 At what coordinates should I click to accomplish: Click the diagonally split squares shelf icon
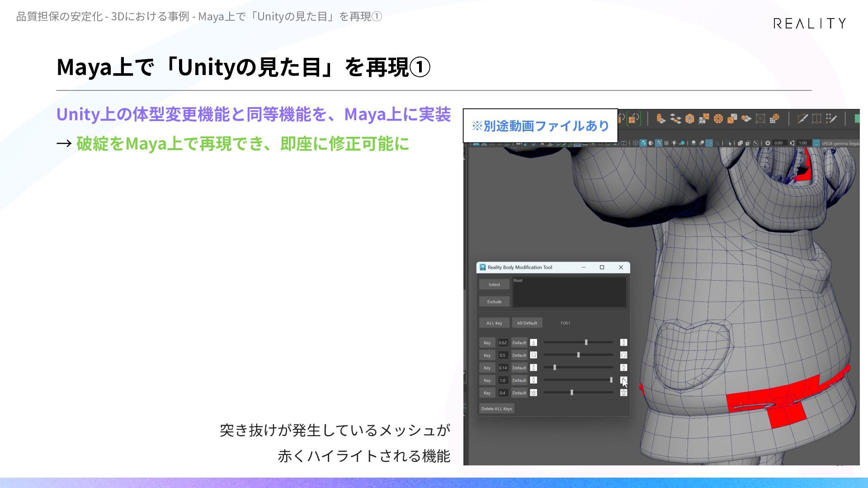click(x=732, y=118)
